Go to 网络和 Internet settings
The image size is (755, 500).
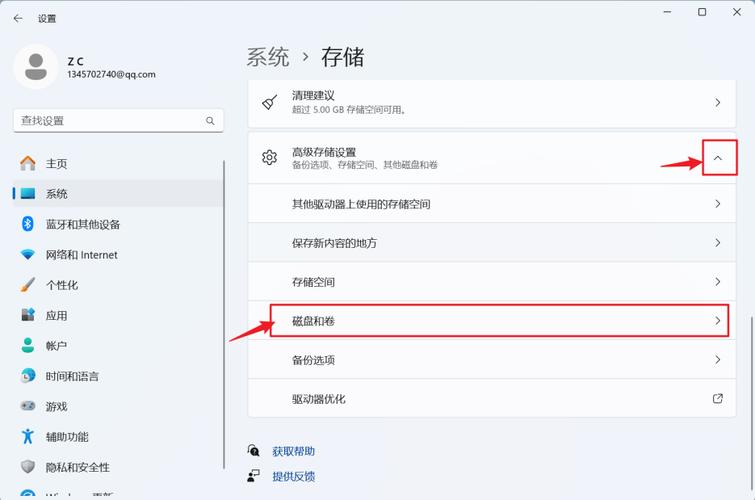coord(118,254)
